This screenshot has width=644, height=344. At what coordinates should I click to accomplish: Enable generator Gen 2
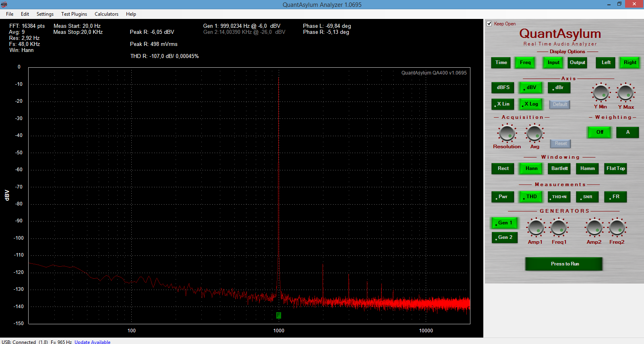pos(505,237)
